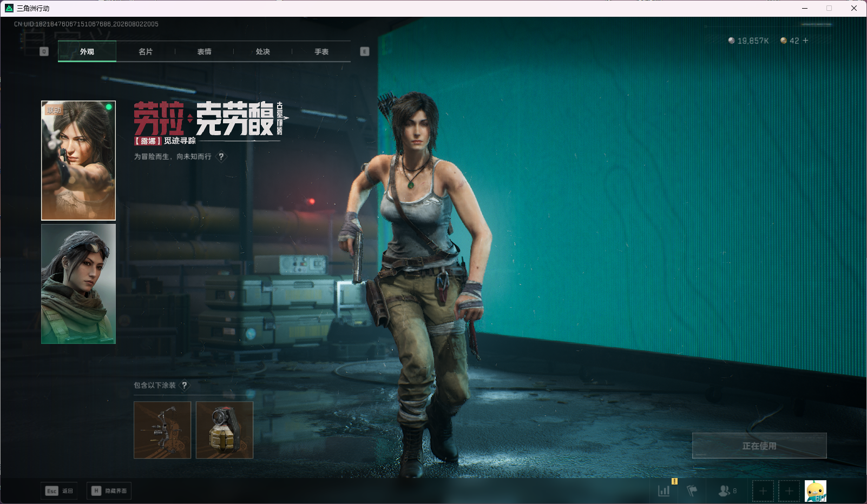Open the 名片 tab
The image size is (867, 504).
click(x=146, y=51)
